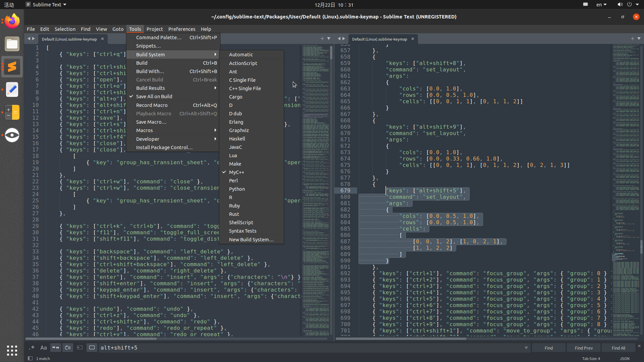This screenshot has width=644, height=362.
Task: Open Calculator from the dock
Action: pyautogui.click(x=12, y=112)
